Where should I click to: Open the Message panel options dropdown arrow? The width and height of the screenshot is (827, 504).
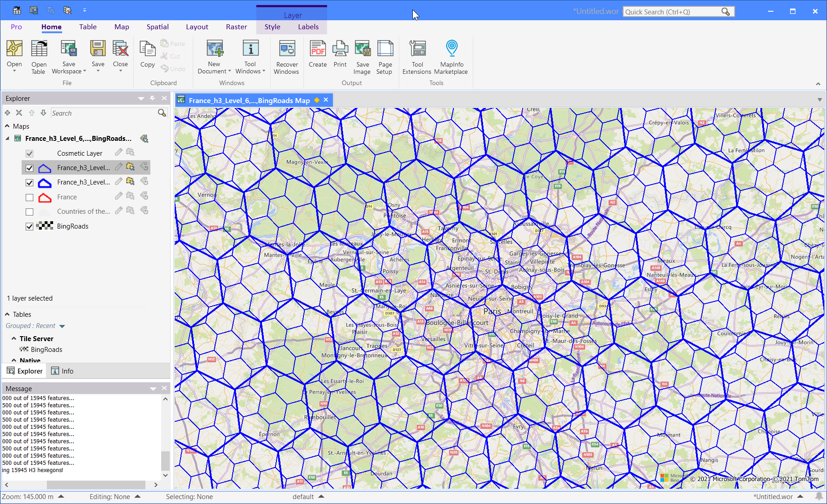(153, 388)
